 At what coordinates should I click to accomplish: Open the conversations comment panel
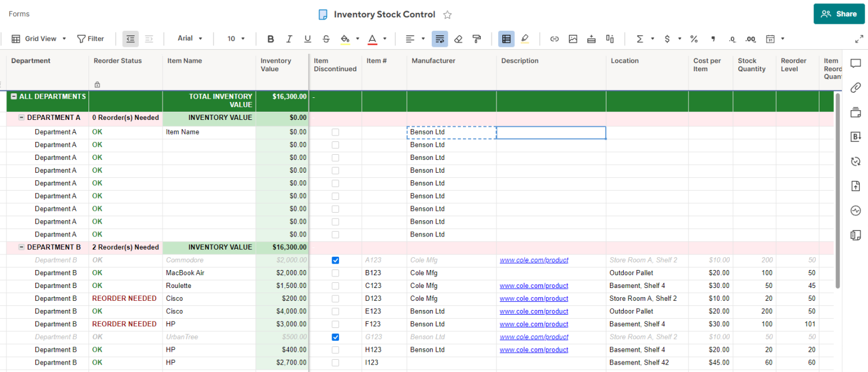click(x=856, y=63)
